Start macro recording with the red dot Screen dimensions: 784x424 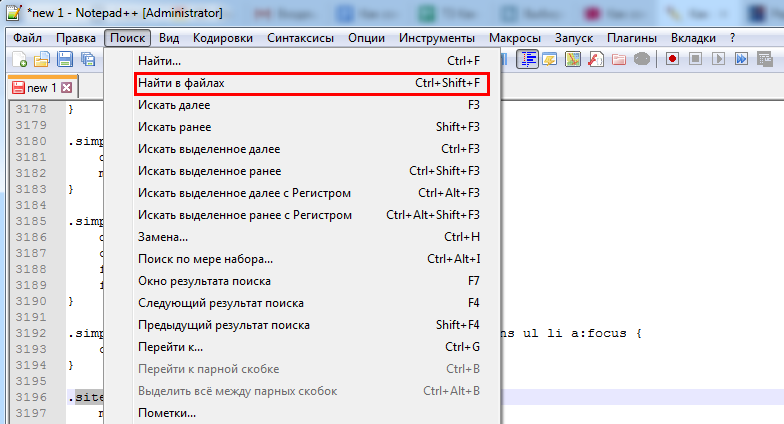point(672,59)
